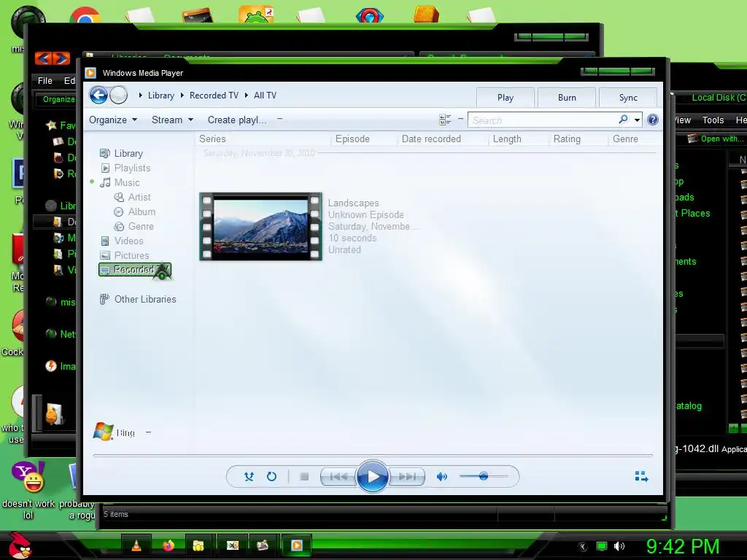This screenshot has width=747, height=560.
Task: Open the folder icon in the taskbar
Action: [x=198, y=545]
